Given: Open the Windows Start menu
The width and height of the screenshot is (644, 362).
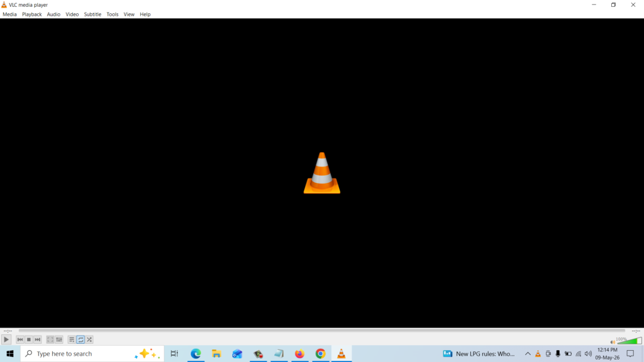Looking at the screenshot, I should 10,353.
